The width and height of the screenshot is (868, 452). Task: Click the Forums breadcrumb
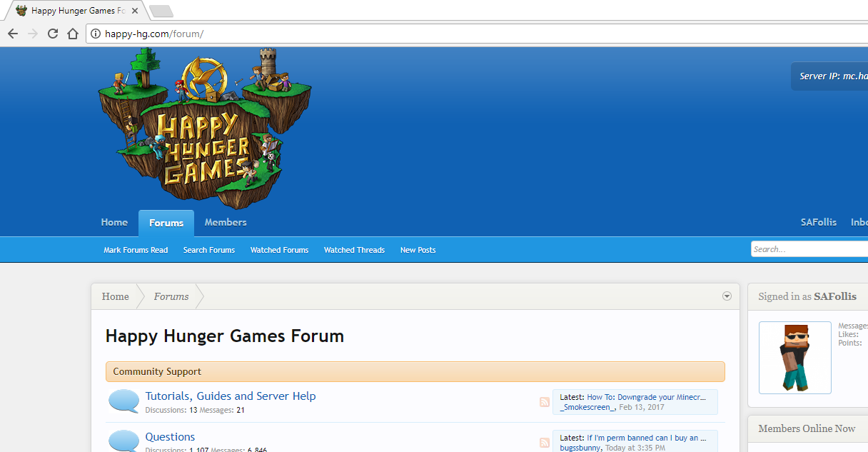tap(171, 296)
